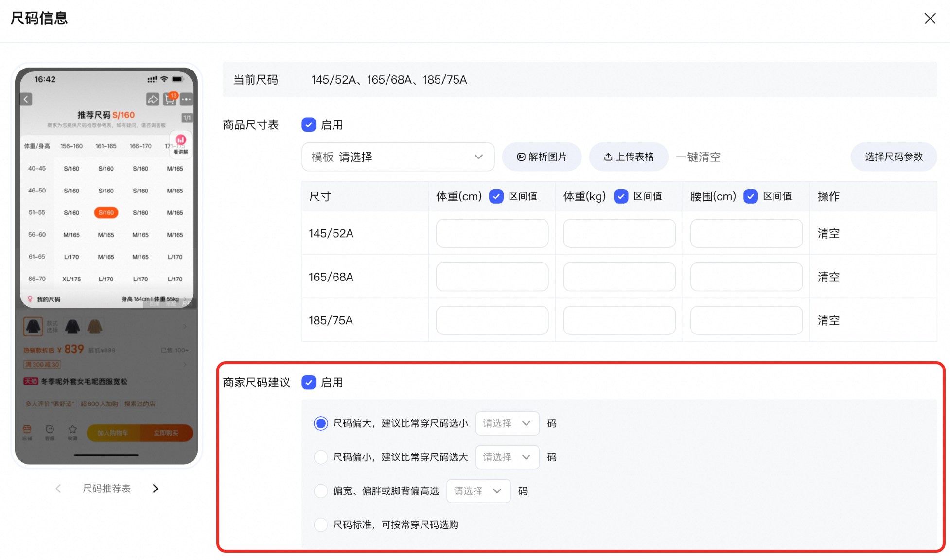
Task: Click 体重(kg) input for 185/75A
Action: pyautogui.click(x=619, y=320)
